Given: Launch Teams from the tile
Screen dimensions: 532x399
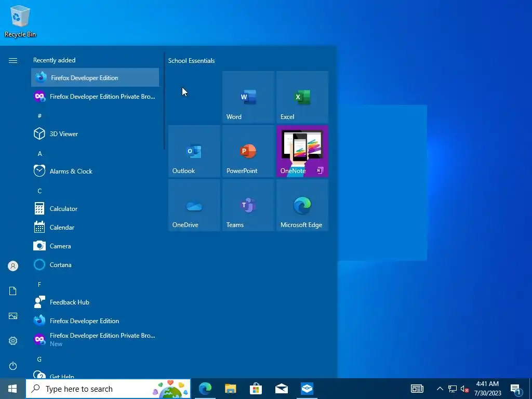Looking at the screenshot, I should point(248,205).
